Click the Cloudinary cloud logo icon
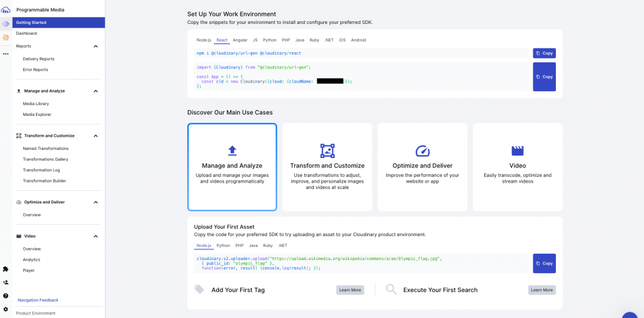 coord(6,10)
